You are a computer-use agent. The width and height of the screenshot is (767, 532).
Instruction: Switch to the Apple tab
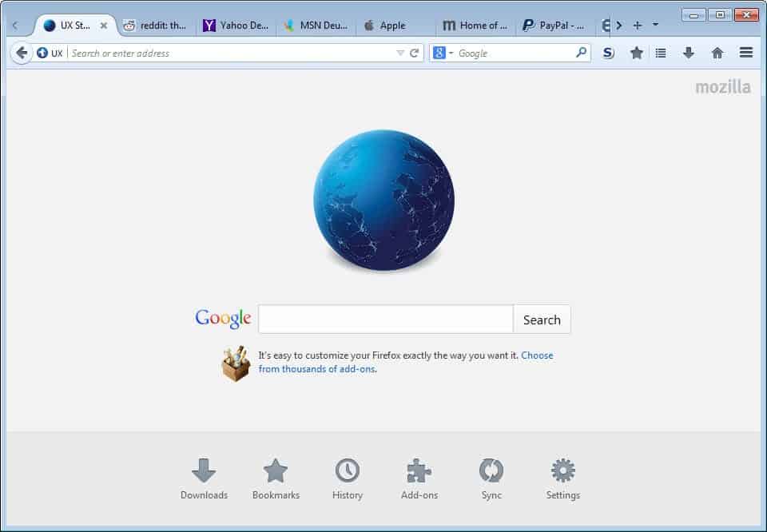coord(397,26)
